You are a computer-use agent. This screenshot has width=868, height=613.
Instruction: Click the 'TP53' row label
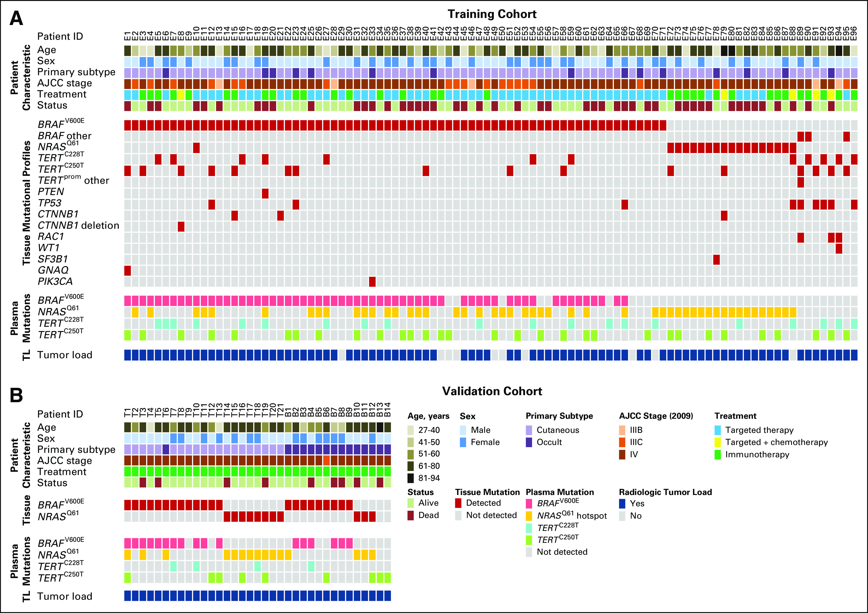(49, 203)
